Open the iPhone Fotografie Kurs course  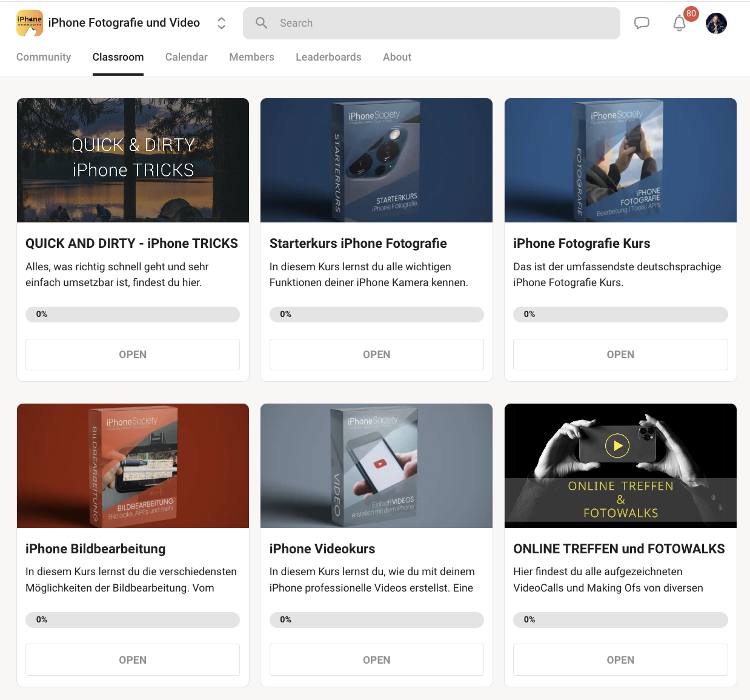620,355
